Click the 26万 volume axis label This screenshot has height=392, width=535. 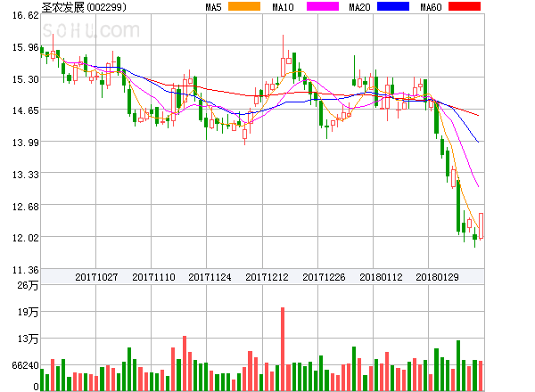tap(28, 285)
